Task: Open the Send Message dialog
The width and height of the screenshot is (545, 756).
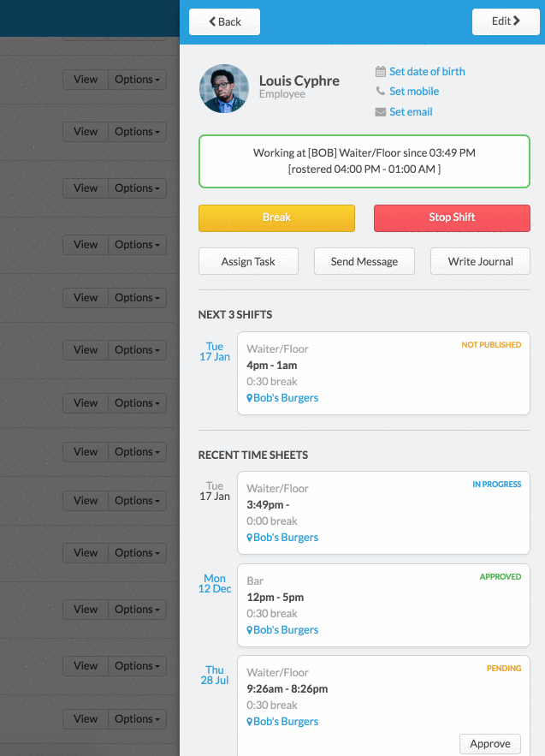Action: tap(364, 262)
